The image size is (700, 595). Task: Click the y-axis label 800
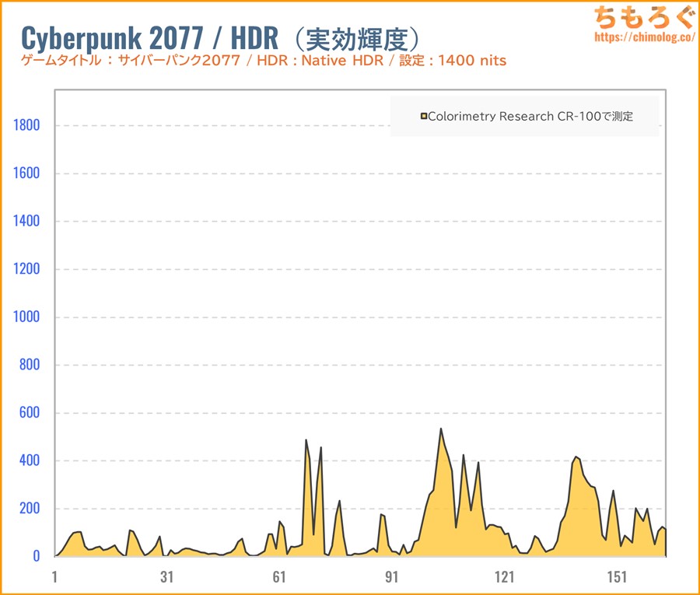(x=30, y=365)
